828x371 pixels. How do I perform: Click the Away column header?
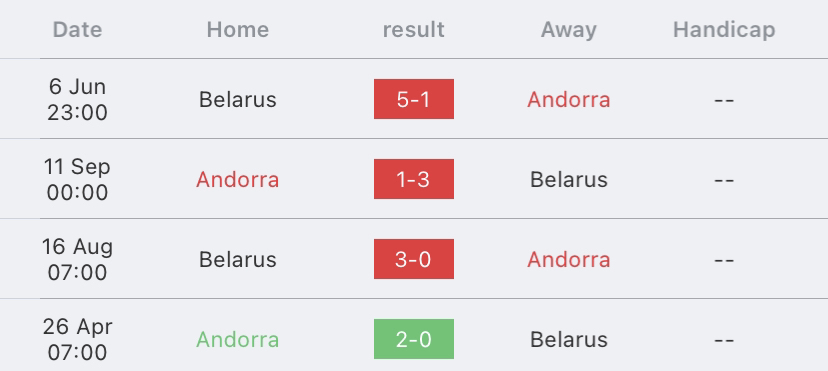coord(569,30)
